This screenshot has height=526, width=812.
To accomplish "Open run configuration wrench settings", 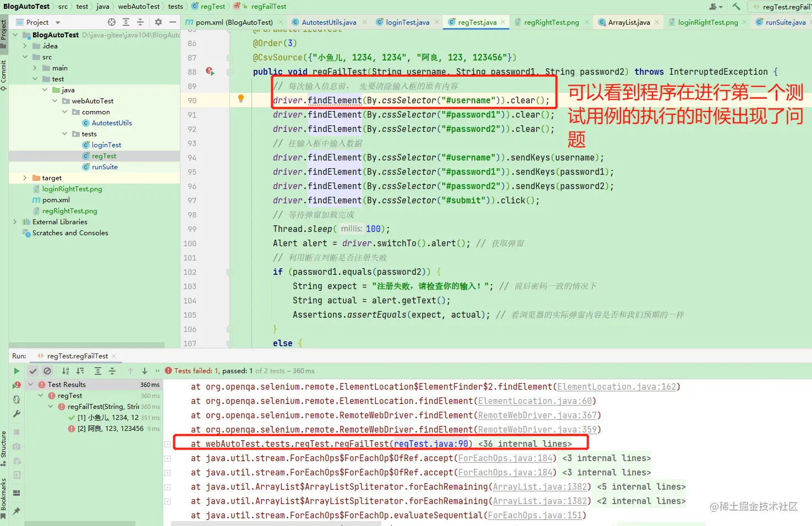I will (17, 414).
